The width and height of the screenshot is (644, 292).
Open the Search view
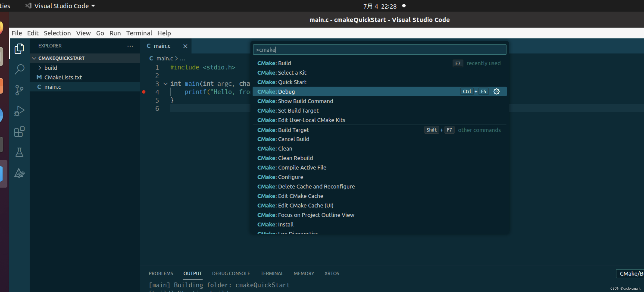pos(19,69)
